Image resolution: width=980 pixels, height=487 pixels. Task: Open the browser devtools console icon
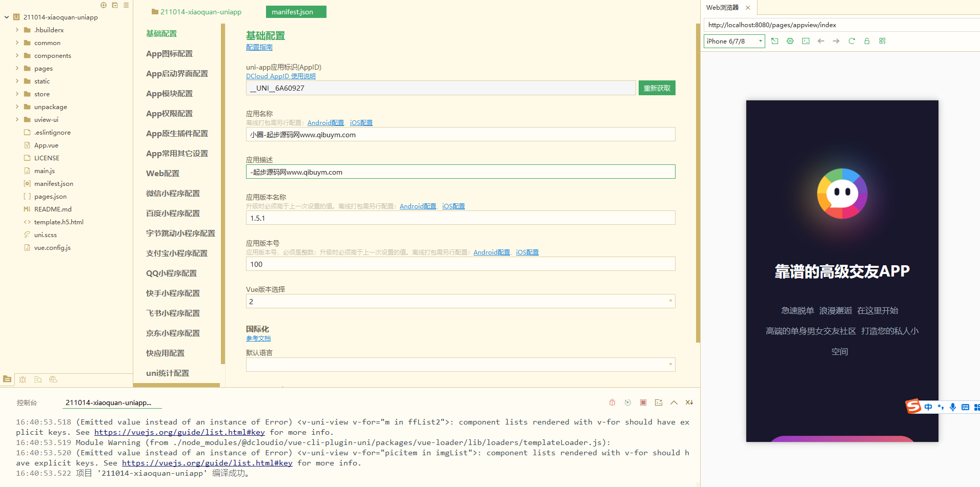[x=806, y=41]
